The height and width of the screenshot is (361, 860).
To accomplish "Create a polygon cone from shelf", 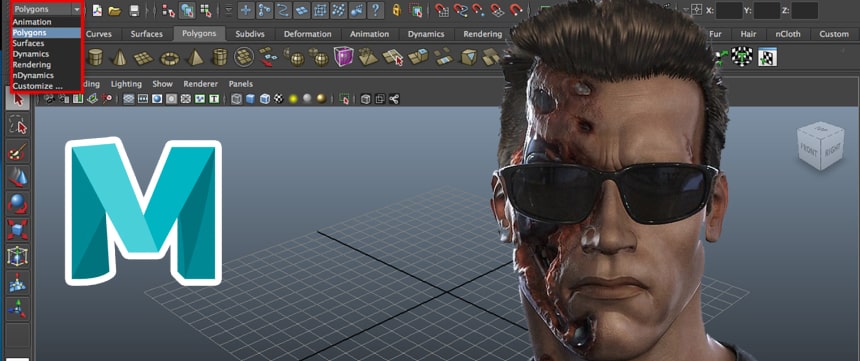I will pos(119,57).
